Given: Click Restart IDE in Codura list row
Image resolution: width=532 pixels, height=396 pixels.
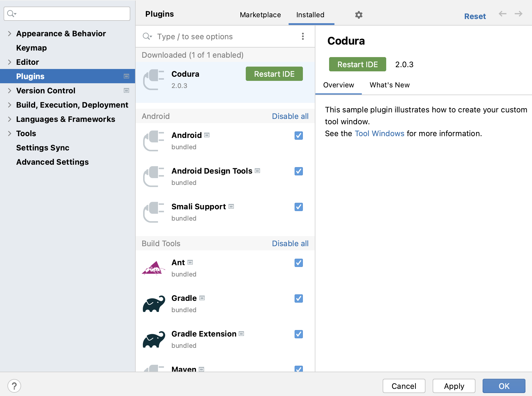Looking at the screenshot, I should [x=274, y=74].
